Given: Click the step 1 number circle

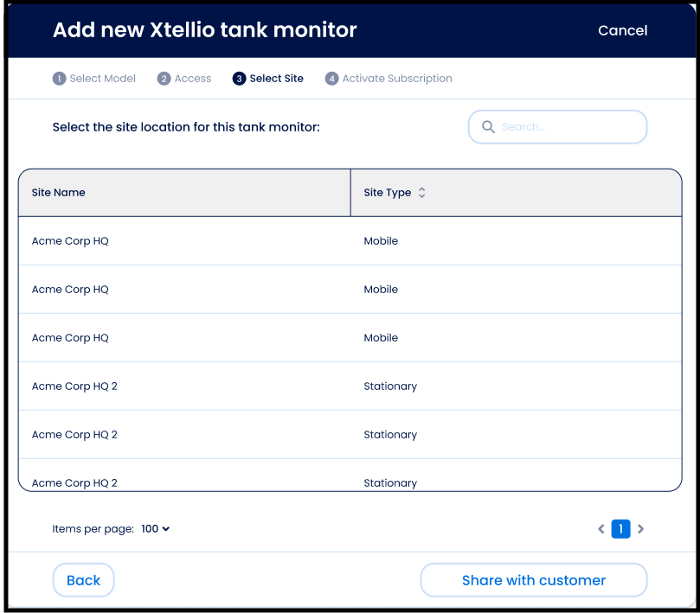Looking at the screenshot, I should pos(59,79).
